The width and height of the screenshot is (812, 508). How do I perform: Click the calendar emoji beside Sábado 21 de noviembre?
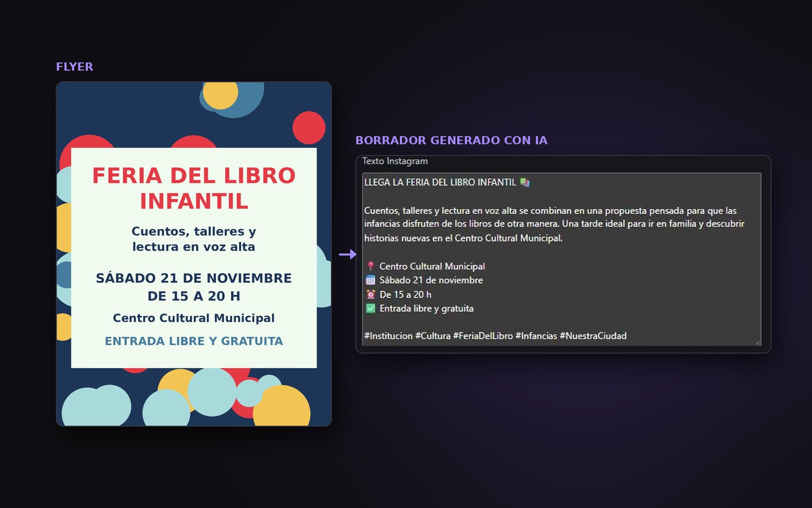[370, 280]
